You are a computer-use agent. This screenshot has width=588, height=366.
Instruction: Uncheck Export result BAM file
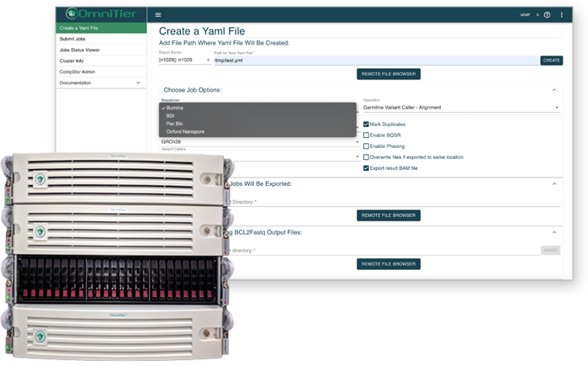click(x=366, y=168)
